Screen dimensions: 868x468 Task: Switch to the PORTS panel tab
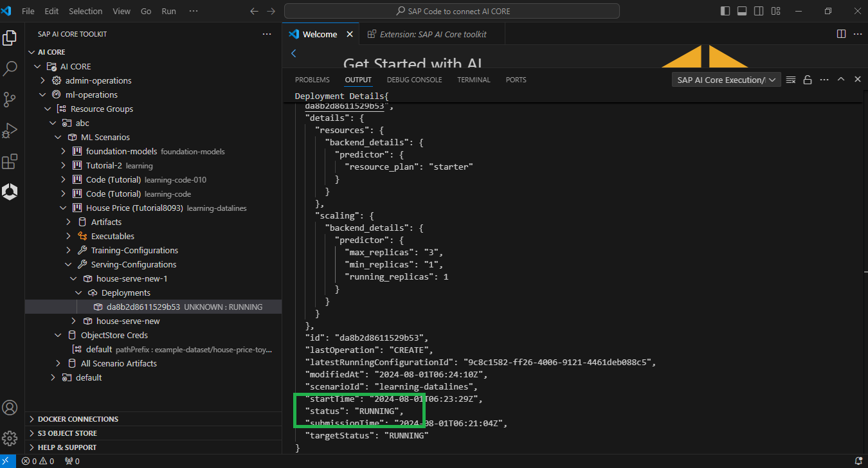516,80
